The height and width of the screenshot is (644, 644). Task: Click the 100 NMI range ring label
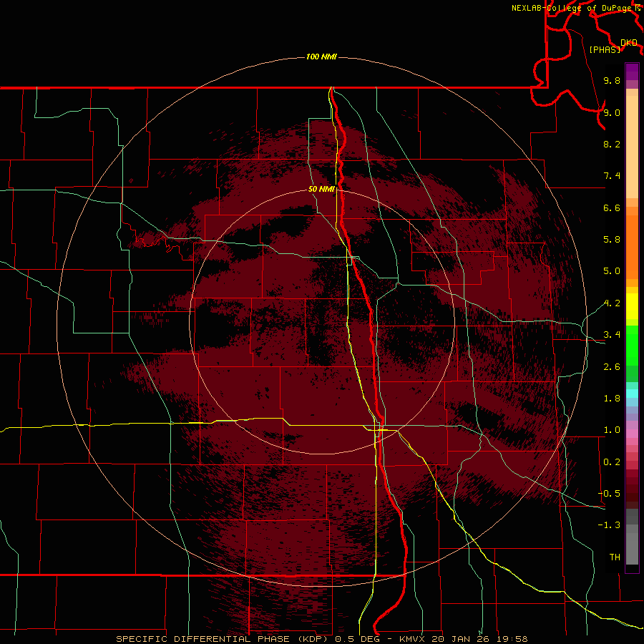321,57
